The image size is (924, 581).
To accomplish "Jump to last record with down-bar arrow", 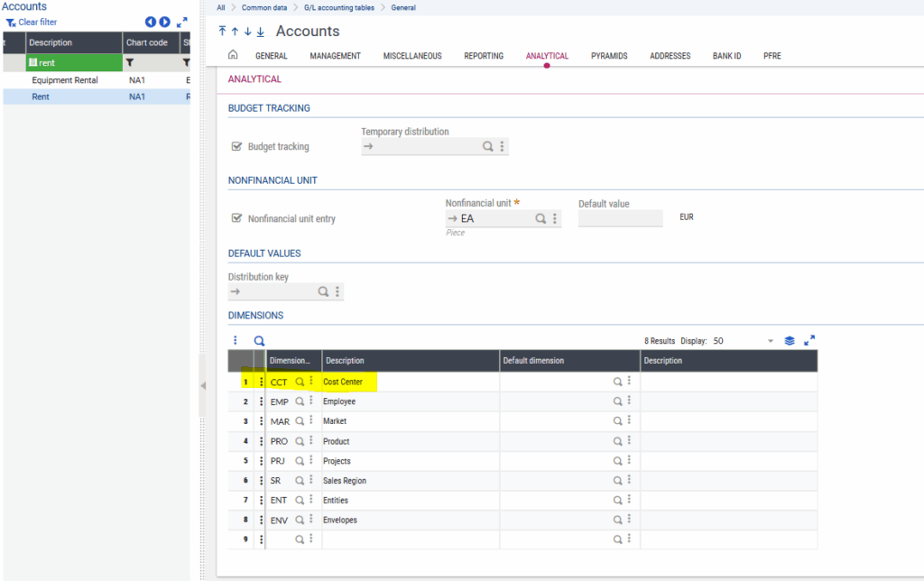I will (260, 31).
